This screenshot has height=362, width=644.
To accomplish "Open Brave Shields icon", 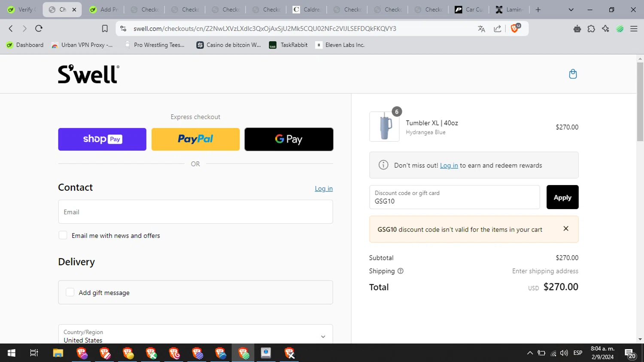I will [515, 28].
